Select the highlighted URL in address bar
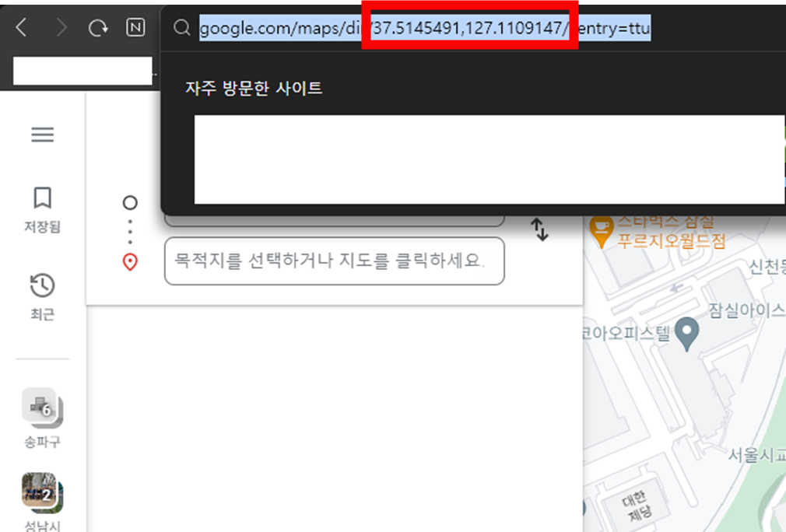786x532 pixels. tap(424, 28)
